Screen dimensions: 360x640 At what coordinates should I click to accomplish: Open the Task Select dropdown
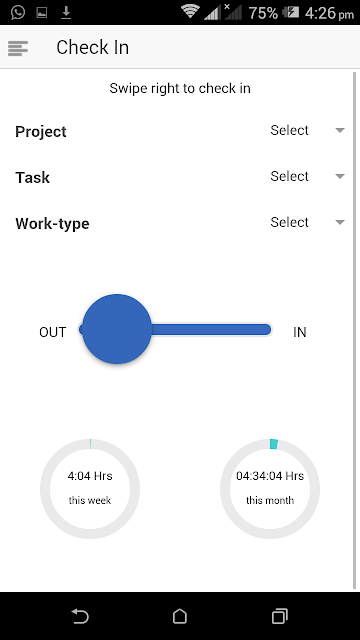click(x=307, y=176)
